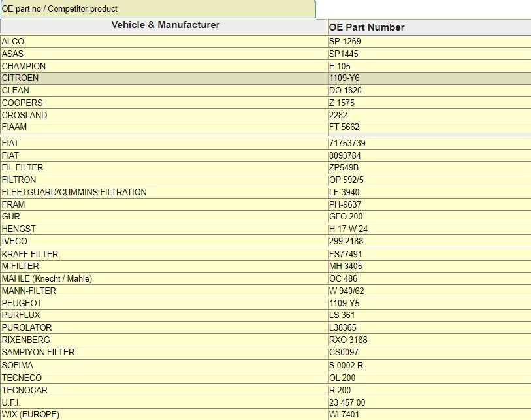The height and width of the screenshot is (420, 531).
Task: Sort by OE Part Number column header
Action: pos(429,27)
